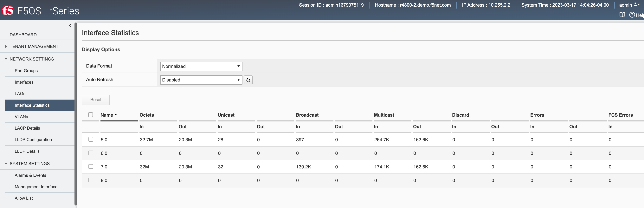Click the sidebar vertical scrollbar
This screenshot has height=208, width=644.
click(76, 114)
